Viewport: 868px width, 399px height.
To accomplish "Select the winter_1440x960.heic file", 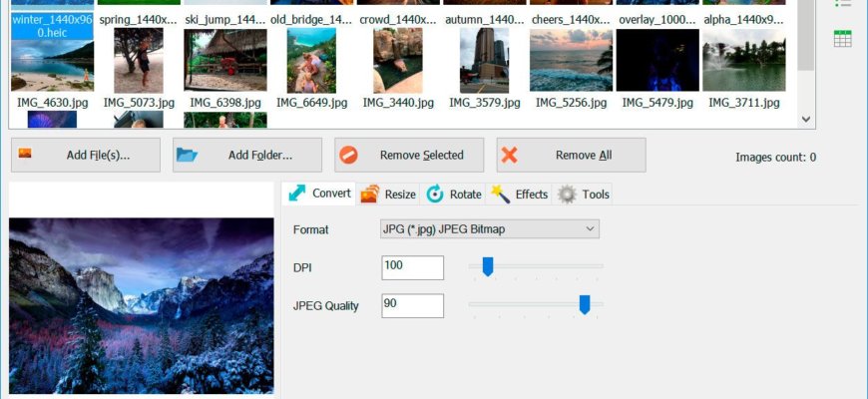I will [x=51, y=27].
